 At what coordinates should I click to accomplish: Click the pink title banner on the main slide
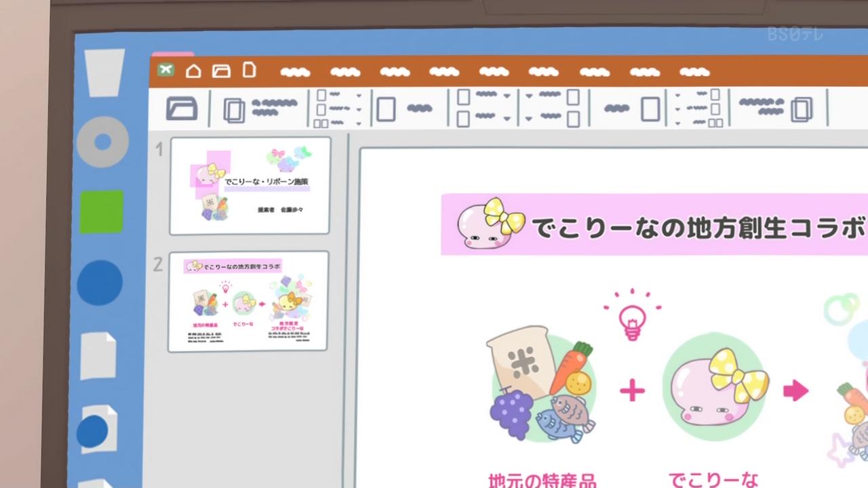[651, 225]
